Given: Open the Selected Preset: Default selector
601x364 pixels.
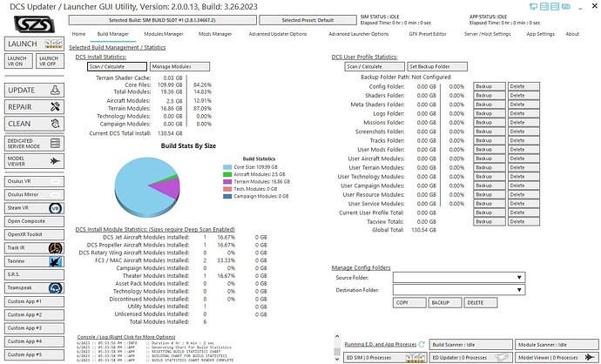Looking at the screenshot, I should (307, 20).
